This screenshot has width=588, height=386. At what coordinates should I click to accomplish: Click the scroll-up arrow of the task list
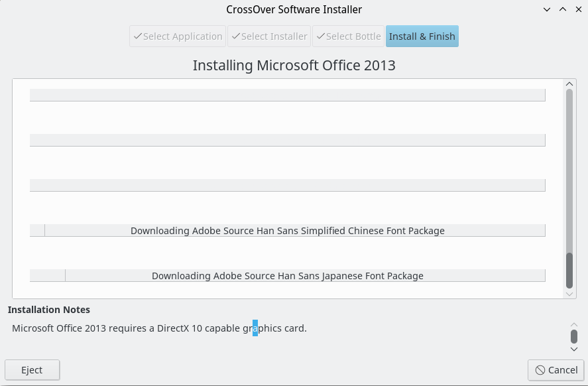pyautogui.click(x=569, y=84)
